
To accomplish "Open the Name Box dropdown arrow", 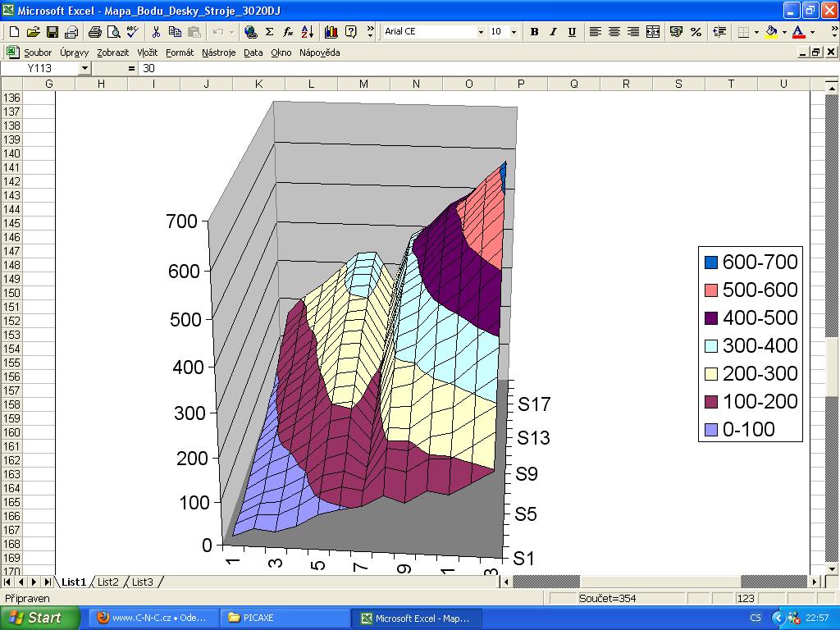I will tap(84, 69).
